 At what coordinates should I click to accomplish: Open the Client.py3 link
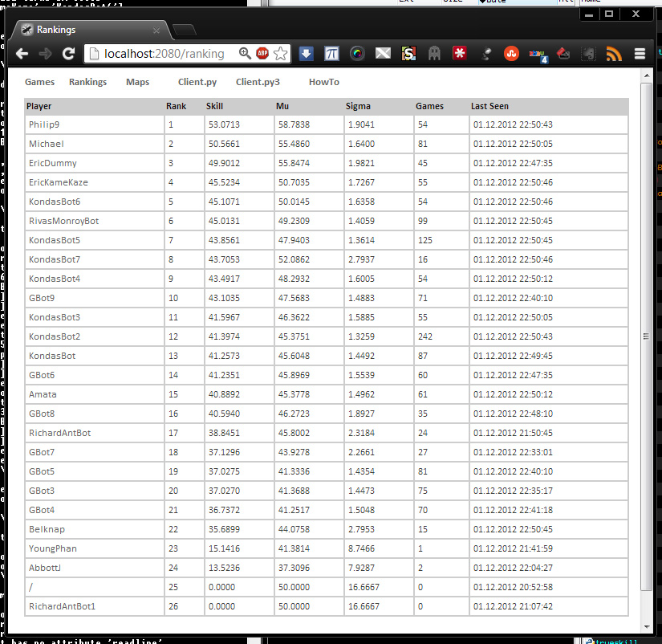pos(258,82)
